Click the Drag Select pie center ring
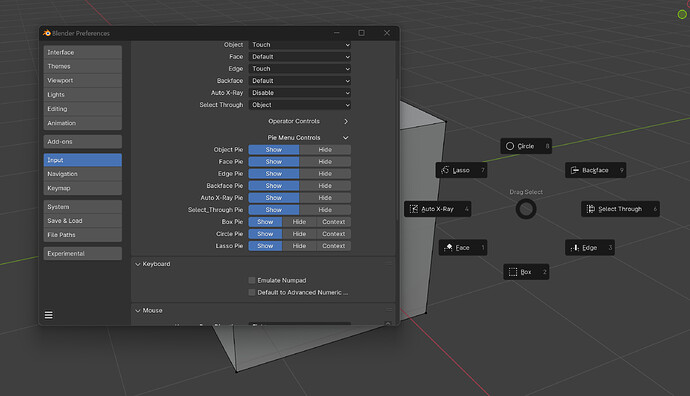Viewport: 690px width, 396px height. 526,209
